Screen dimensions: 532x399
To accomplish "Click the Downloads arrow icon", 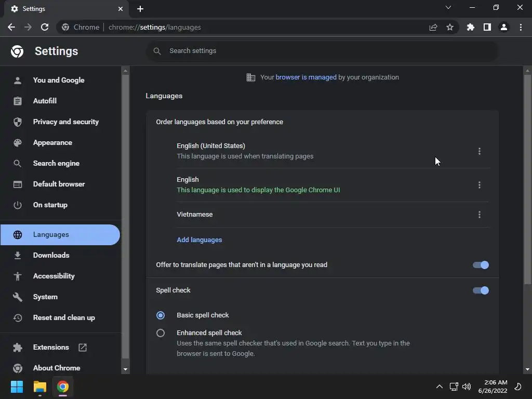I will point(18,255).
